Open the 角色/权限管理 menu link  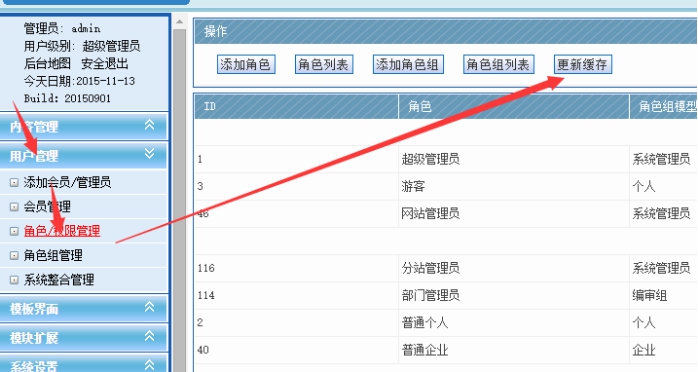click(62, 231)
